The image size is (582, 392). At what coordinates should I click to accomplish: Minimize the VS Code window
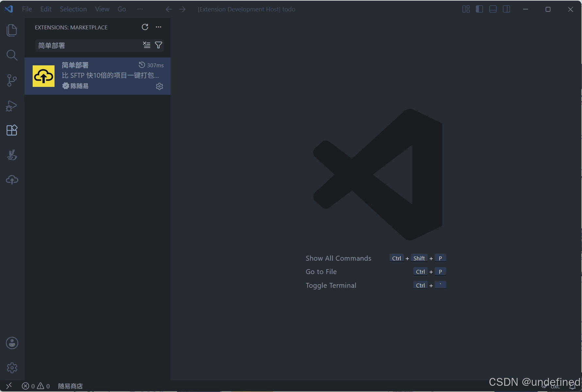(x=525, y=9)
